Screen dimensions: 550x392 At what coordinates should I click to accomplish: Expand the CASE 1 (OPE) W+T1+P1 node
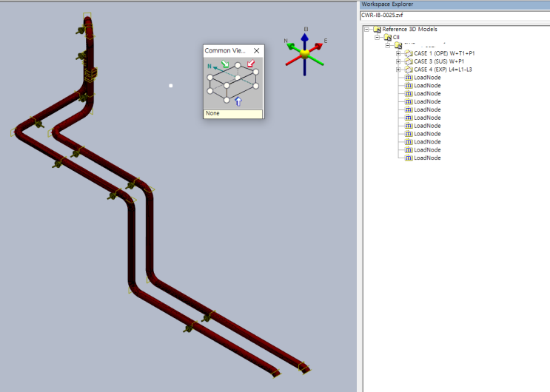(398, 53)
